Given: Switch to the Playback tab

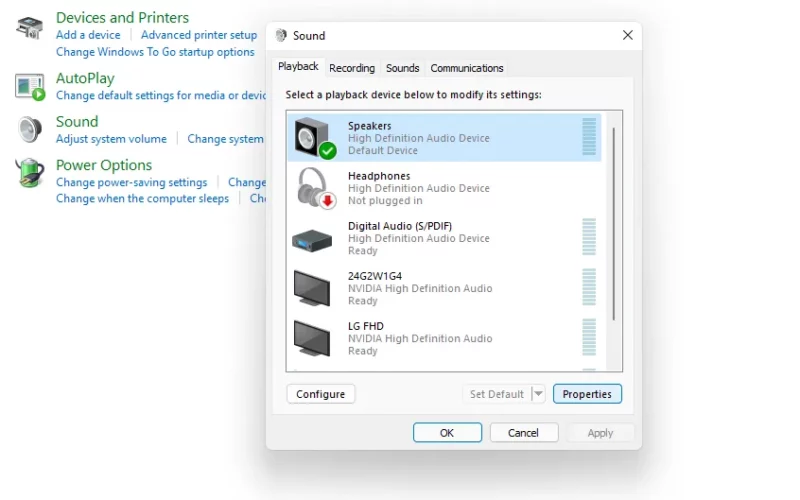Looking at the screenshot, I should pos(298,66).
